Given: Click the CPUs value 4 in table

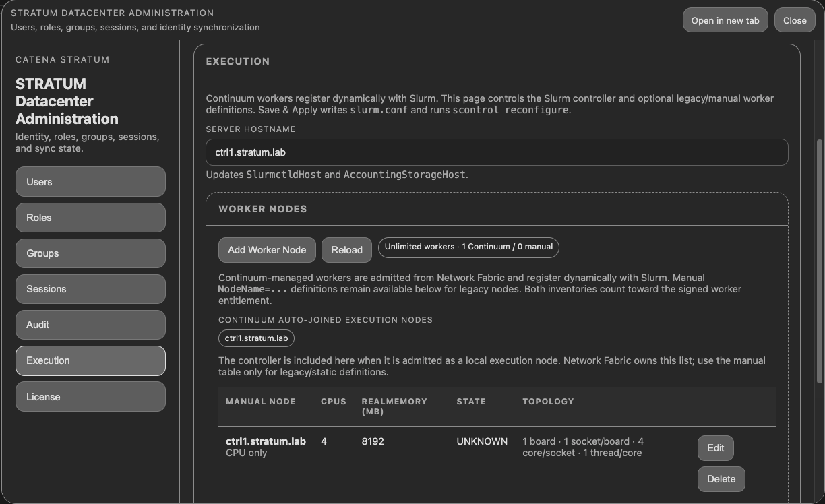Looking at the screenshot, I should pyautogui.click(x=324, y=441).
